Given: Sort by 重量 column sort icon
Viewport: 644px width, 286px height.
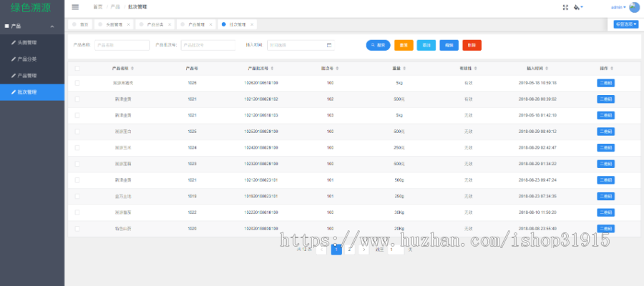Looking at the screenshot, I should pyautogui.click(x=405, y=69).
